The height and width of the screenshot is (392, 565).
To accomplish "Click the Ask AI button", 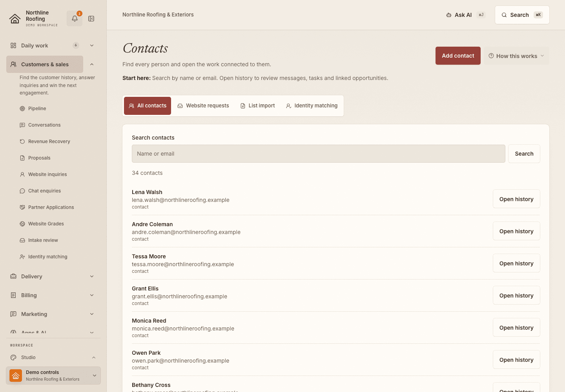I will click(466, 15).
